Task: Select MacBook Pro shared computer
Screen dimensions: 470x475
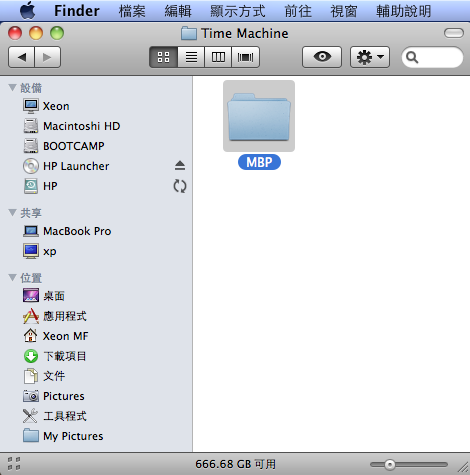Action: pyautogui.click(x=96, y=231)
